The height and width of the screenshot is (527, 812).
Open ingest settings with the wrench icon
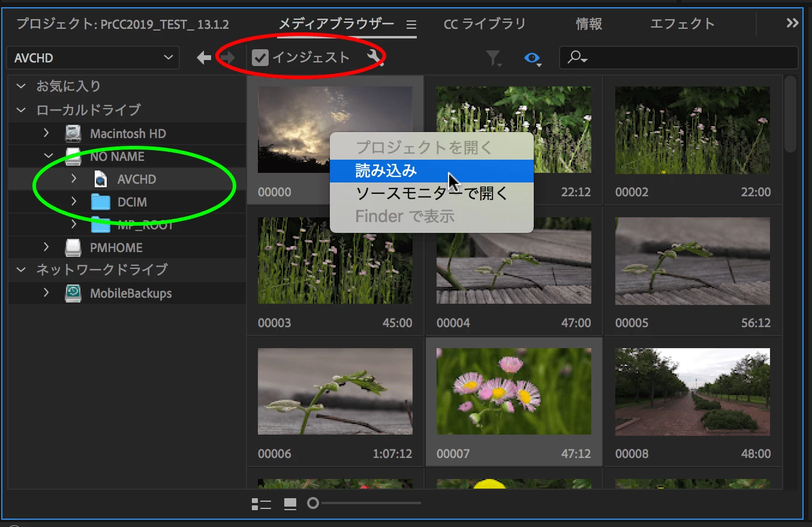tap(375, 58)
